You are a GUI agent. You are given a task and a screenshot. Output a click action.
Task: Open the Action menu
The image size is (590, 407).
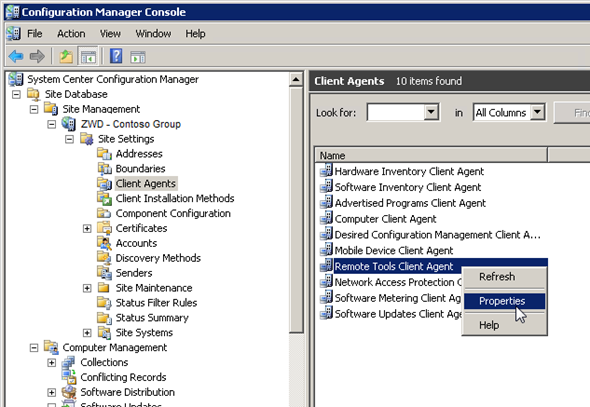(71, 34)
